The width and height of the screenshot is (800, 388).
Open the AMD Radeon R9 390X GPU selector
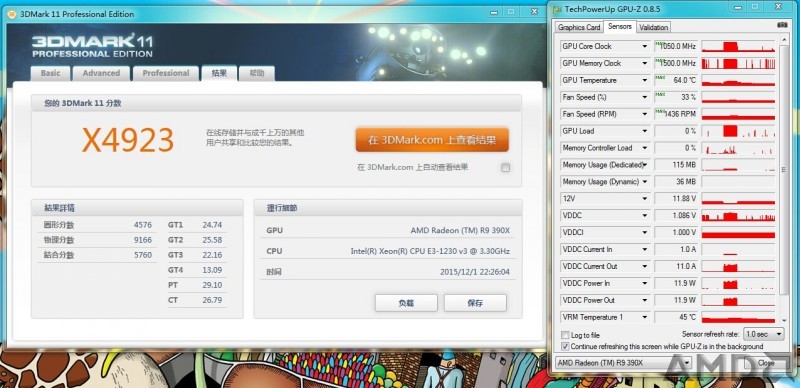coord(622,362)
